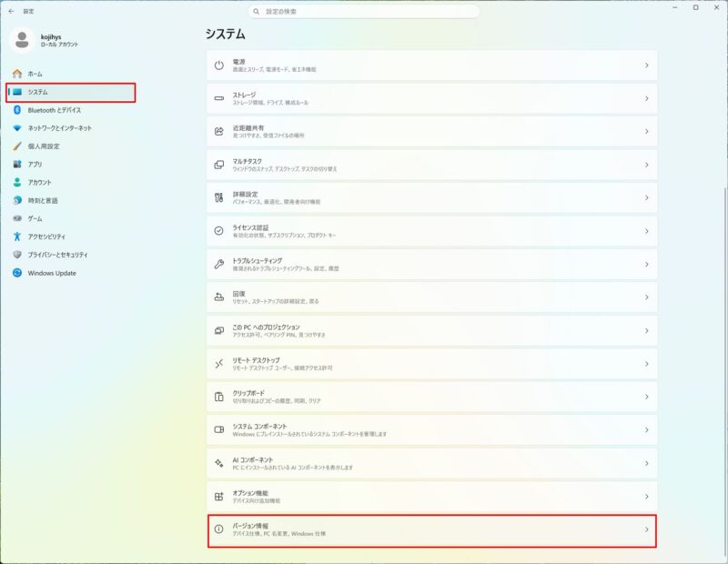Expand the トラブルシューティング row chevron
This screenshot has height=564, width=728.
pyautogui.click(x=647, y=264)
